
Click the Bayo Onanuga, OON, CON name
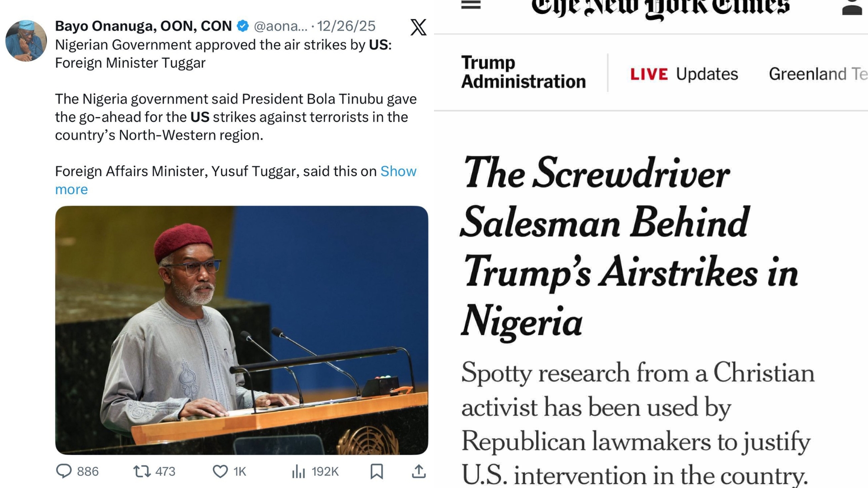coord(143,26)
